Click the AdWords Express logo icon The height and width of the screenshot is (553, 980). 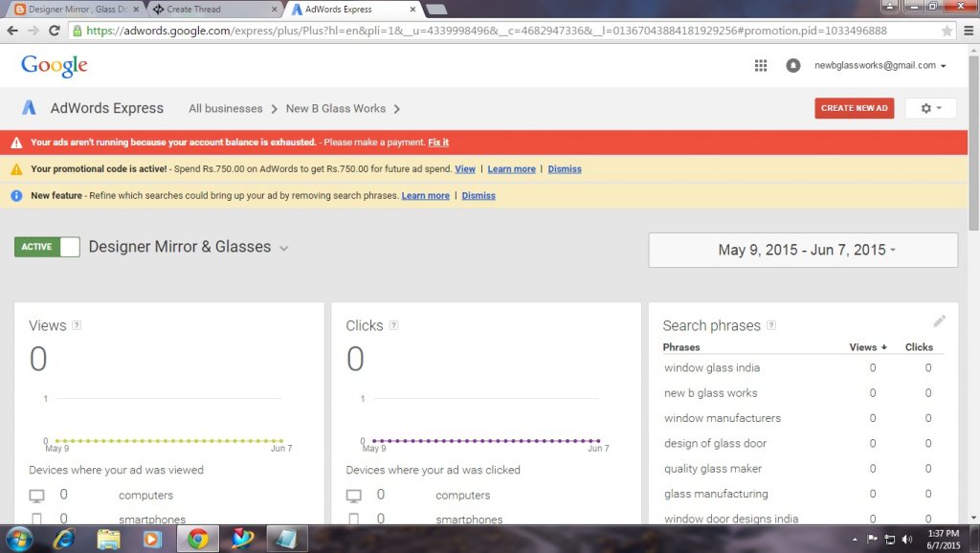coord(29,107)
